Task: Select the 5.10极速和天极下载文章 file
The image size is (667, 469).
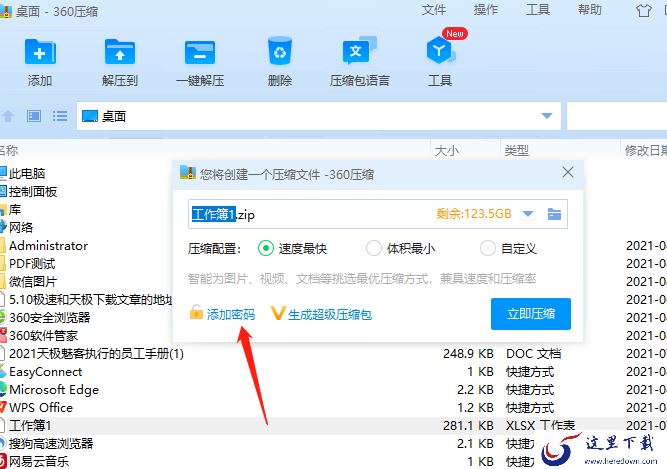Action: click(91, 300)
